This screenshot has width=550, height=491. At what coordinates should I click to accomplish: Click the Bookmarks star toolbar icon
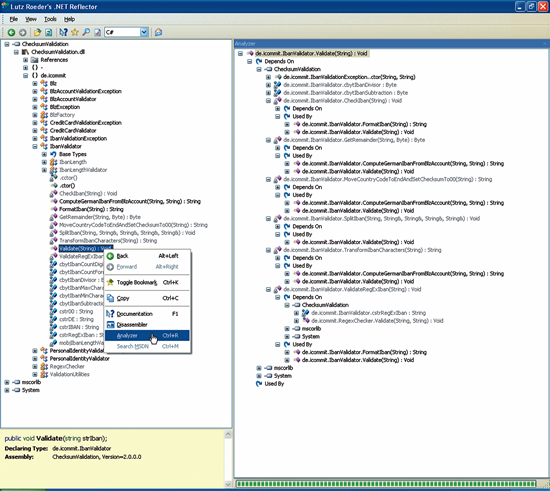click(75, 32)
